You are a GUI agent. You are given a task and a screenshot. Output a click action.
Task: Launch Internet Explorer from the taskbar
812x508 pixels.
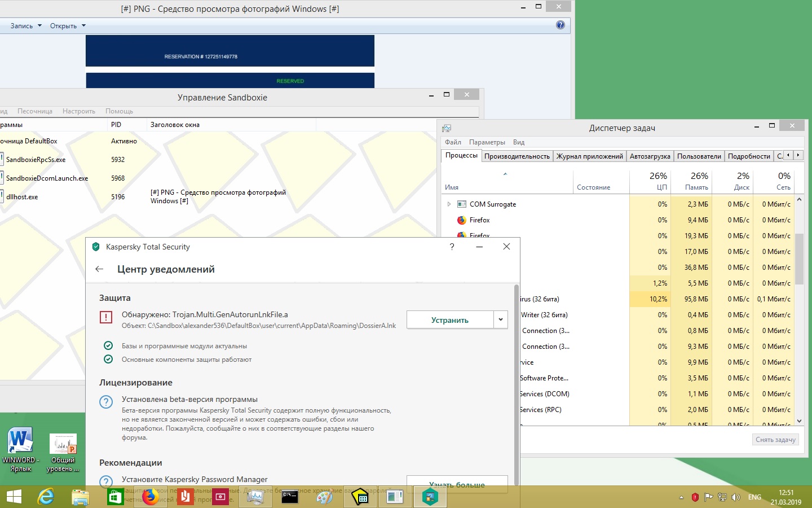tap(46, 497)
